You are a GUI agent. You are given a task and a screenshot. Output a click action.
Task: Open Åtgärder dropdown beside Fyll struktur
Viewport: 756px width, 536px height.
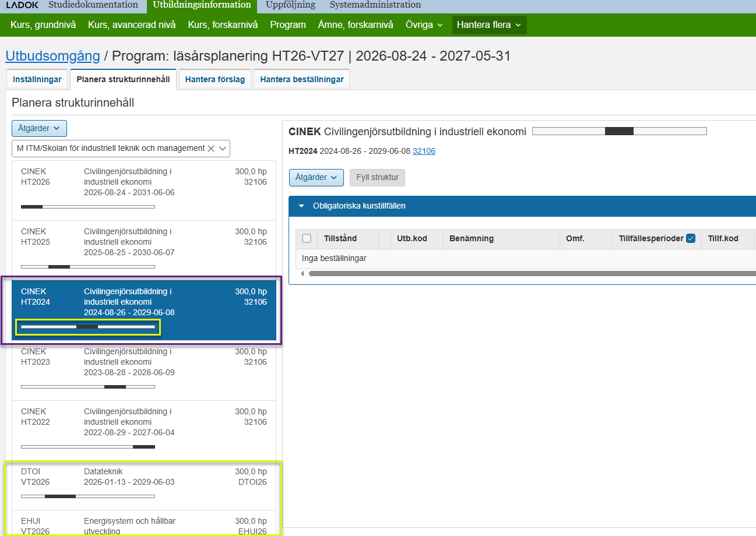[x=317, y=177]
